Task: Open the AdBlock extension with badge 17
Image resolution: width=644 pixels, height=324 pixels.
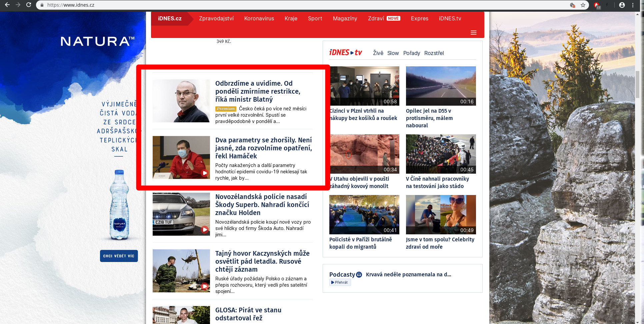Action: (597, 5)
